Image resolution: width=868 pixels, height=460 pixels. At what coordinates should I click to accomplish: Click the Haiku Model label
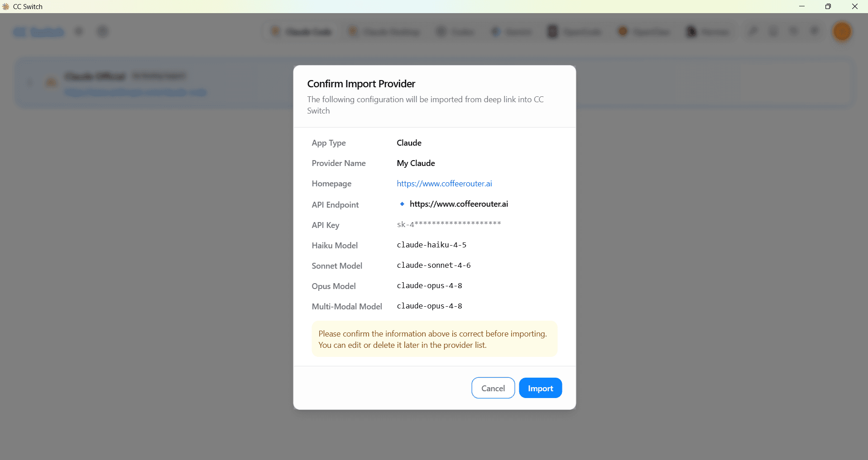(335, 246)
